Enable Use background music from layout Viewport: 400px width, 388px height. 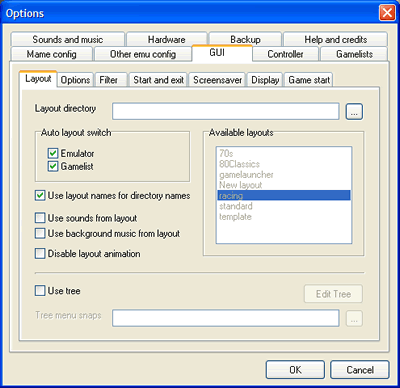[x=40, y=233]
